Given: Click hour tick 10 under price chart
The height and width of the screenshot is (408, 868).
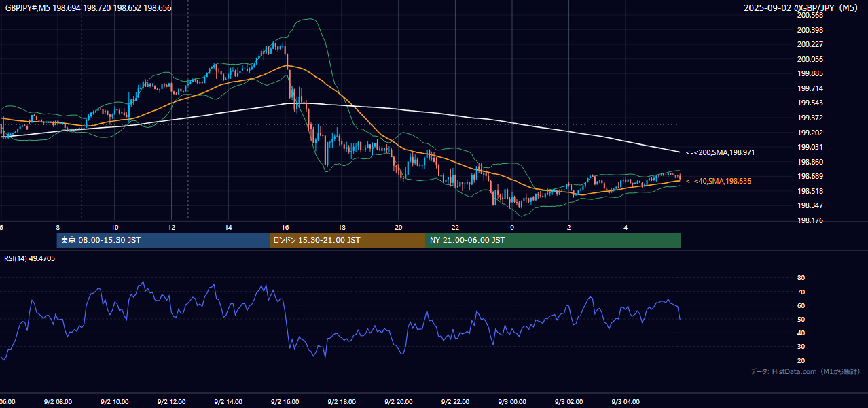Looking at the screenshot, I should 115,227.
